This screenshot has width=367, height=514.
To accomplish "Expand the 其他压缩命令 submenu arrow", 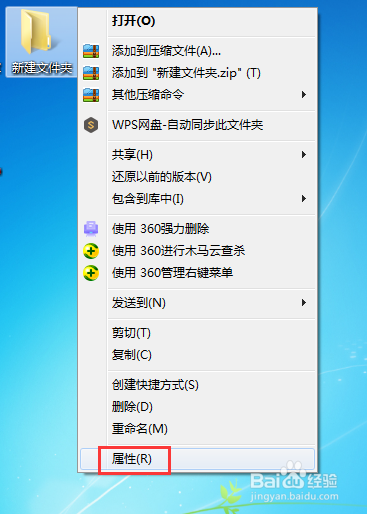I will coord(304,95).
